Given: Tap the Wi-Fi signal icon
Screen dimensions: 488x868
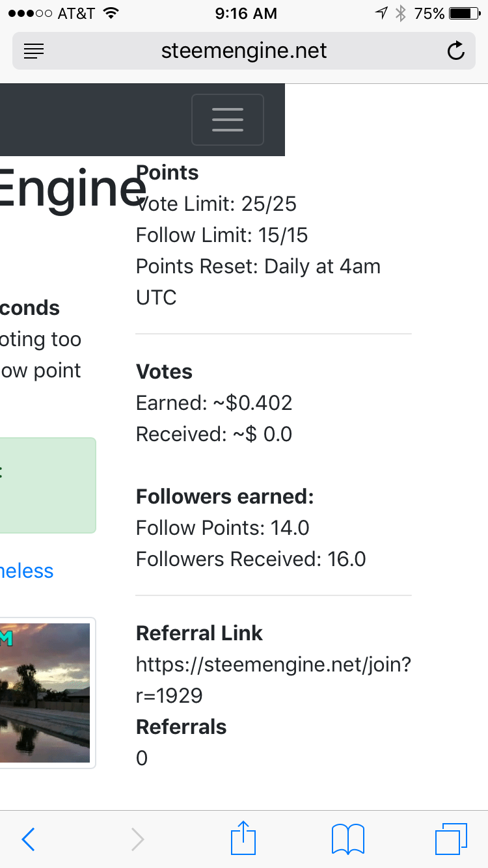Looking at the screenshot, I should coord(111,13).
